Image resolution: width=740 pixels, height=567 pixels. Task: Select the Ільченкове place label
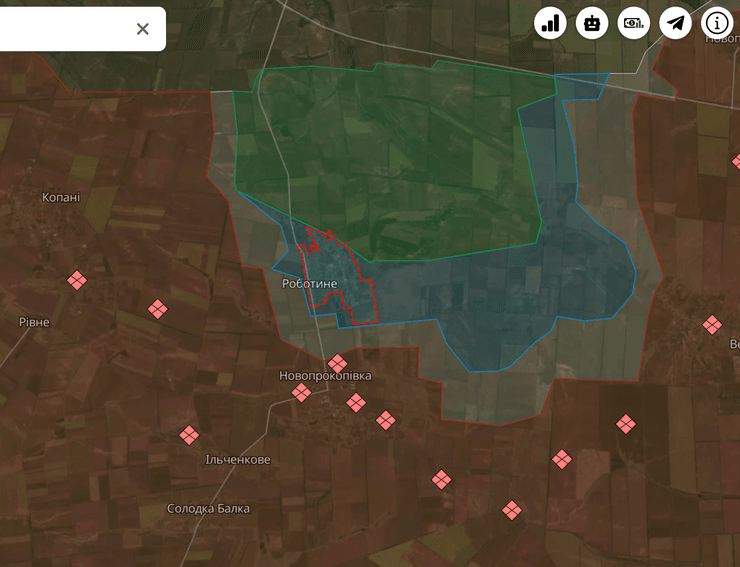(x=237, y=460)
